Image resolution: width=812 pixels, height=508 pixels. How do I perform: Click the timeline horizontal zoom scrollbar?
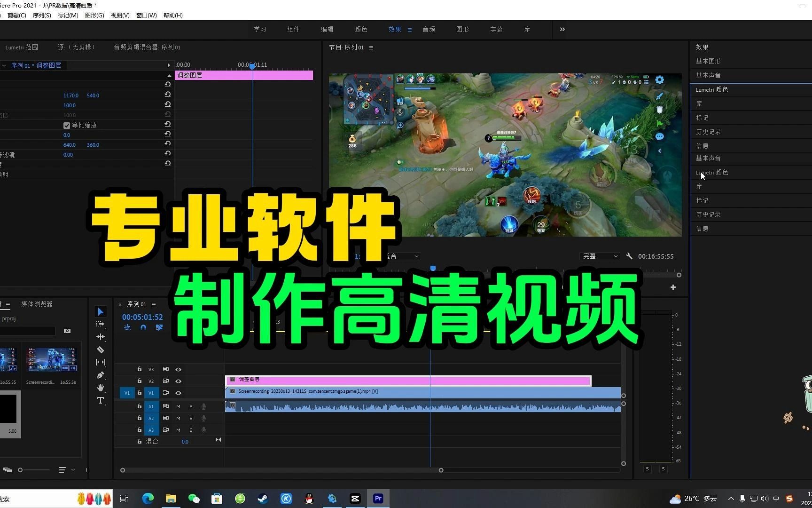click(281, 470)
